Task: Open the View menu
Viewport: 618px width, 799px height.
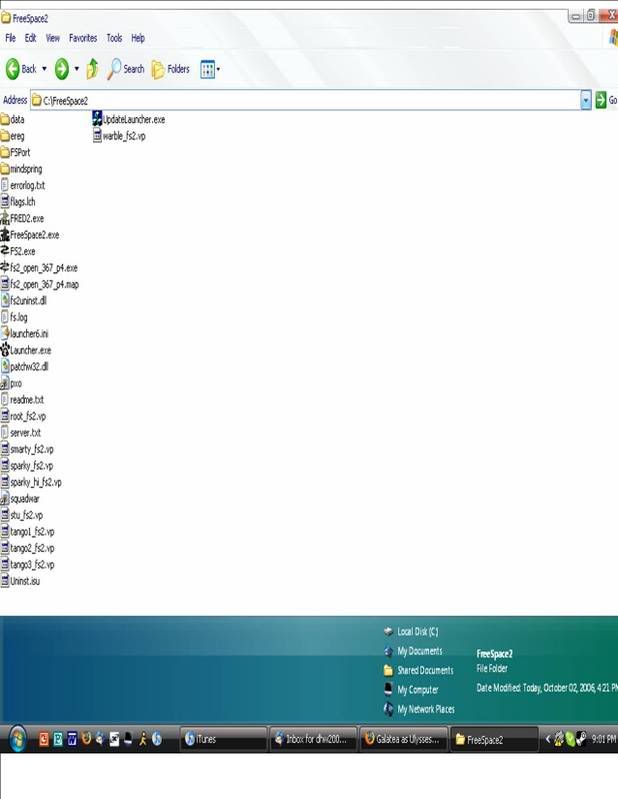Action: pos(52,38)
